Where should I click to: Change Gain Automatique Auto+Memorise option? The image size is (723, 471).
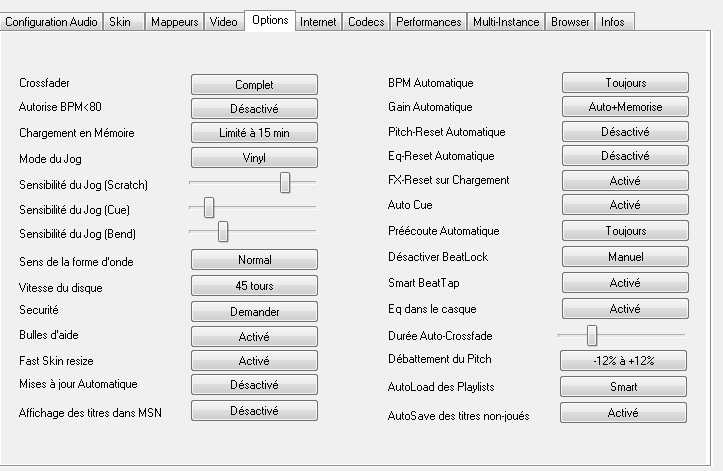625,107
